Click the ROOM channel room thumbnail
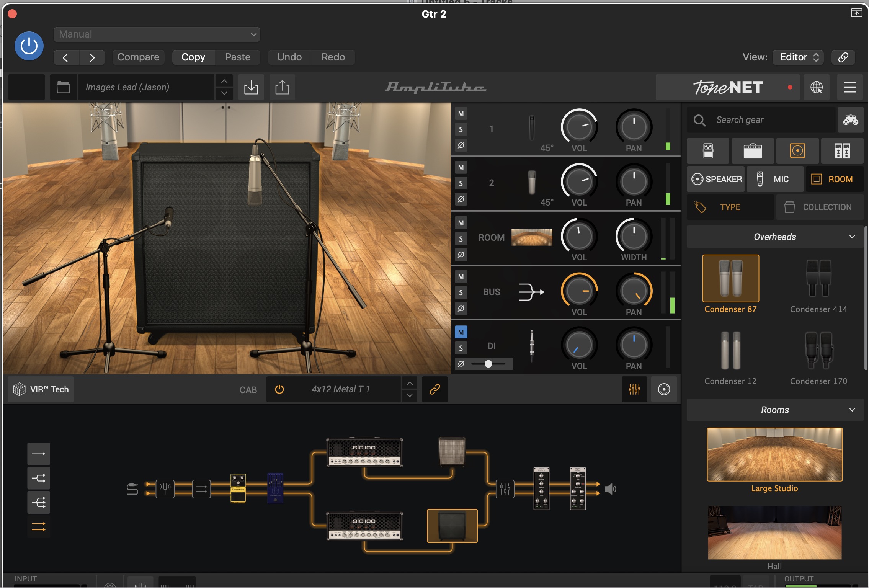This screenshot has height=588, width=869. pos(532,237)
